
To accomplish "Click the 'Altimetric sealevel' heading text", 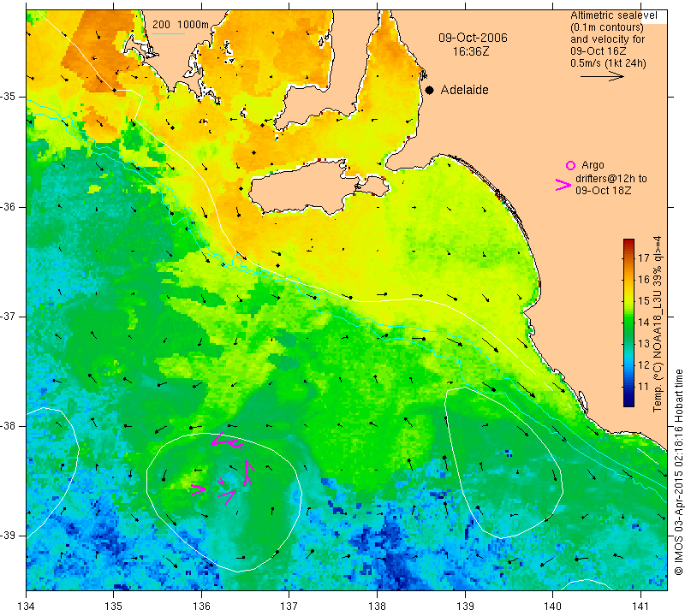I will pos(613,15).
